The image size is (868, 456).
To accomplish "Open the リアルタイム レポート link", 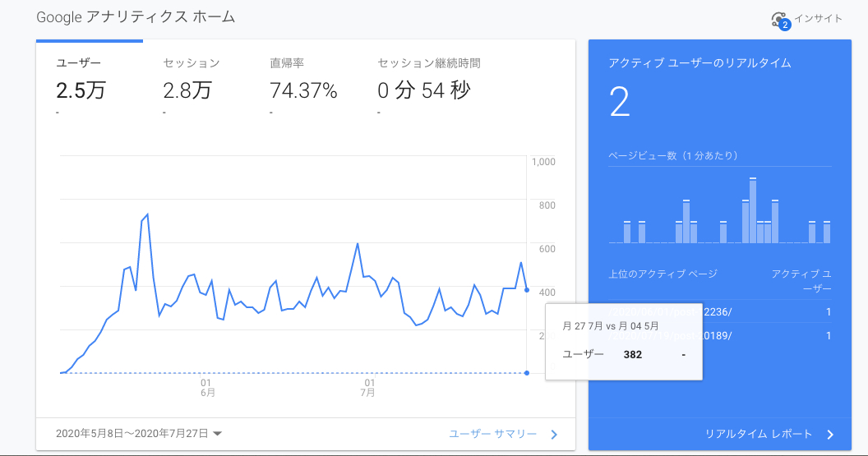I will pos(759,434).
